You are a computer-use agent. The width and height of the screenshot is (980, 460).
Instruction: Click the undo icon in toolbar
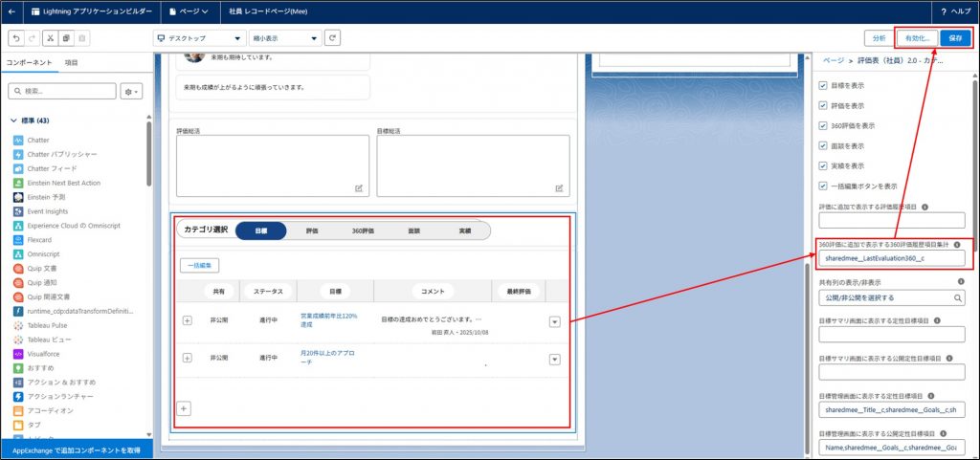click(x=16, y=38)
